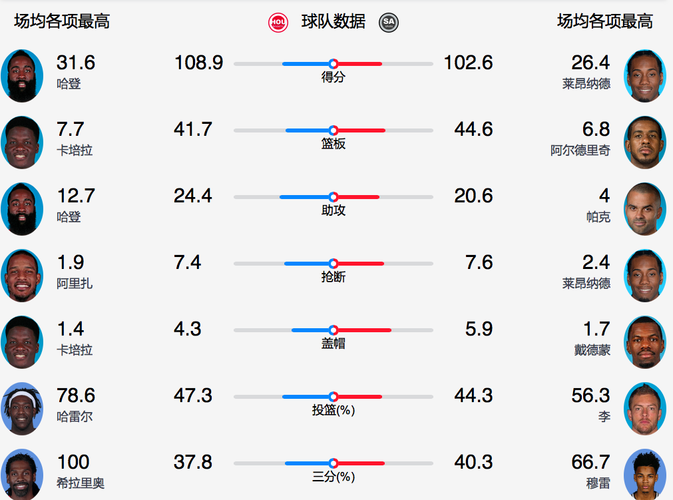Click the 球队数据 heading
This screenshot has height=500, width=673.
click(x=333, y=22)
